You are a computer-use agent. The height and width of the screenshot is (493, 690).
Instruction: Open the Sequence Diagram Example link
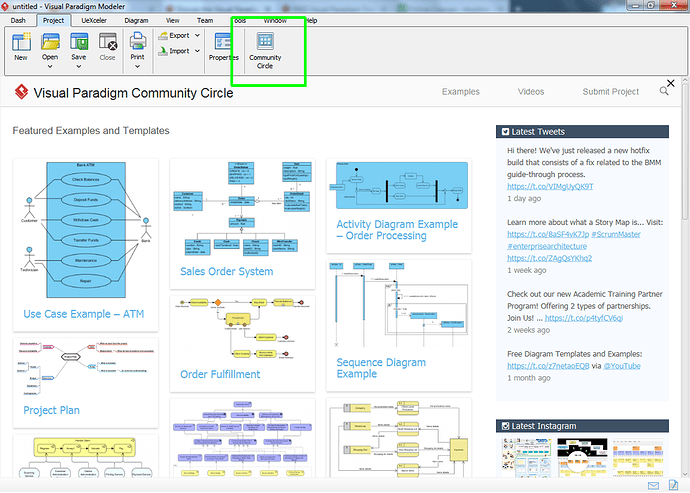(381, 368)
